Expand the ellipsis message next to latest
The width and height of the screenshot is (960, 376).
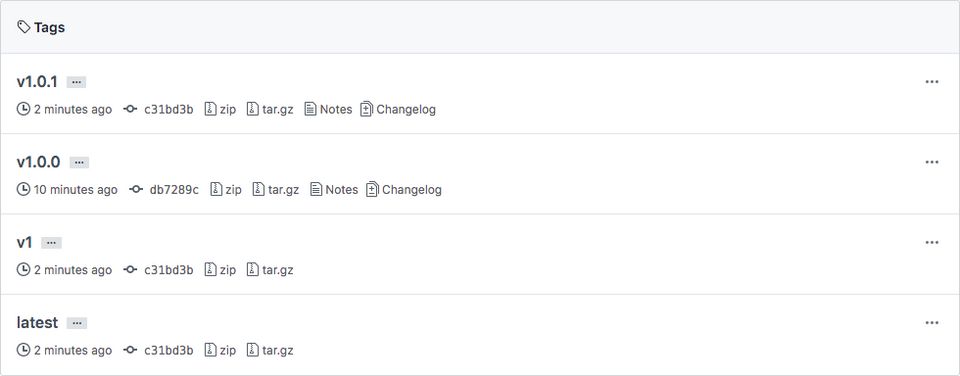77,323
